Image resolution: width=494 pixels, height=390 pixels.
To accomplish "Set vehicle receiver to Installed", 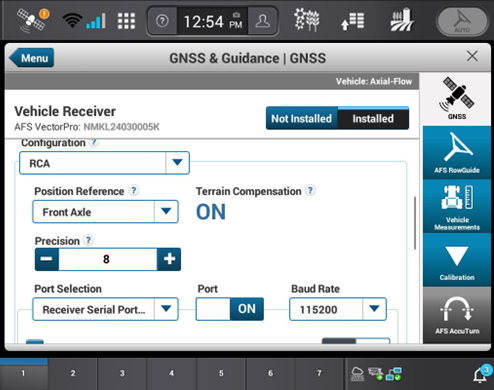I will pyautogui.click(x=373, y=118).
